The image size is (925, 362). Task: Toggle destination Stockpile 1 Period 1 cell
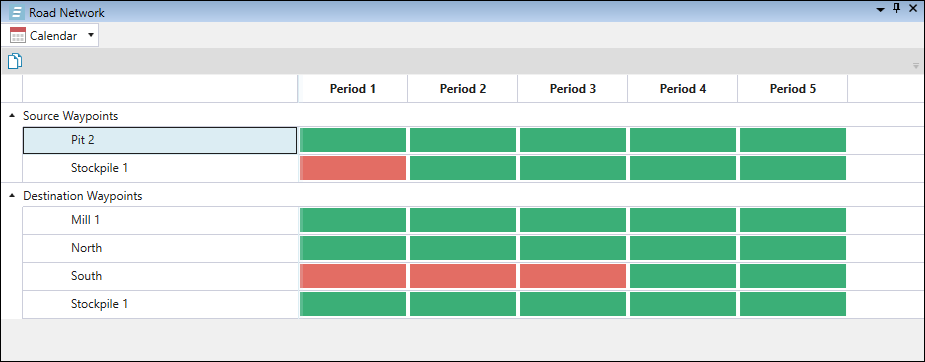point(353,304)
